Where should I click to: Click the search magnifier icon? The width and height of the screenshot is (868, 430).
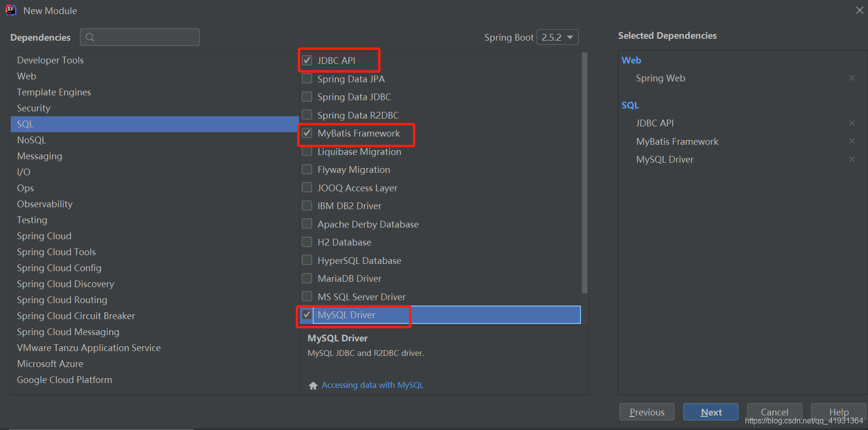[x=90, y=37]
